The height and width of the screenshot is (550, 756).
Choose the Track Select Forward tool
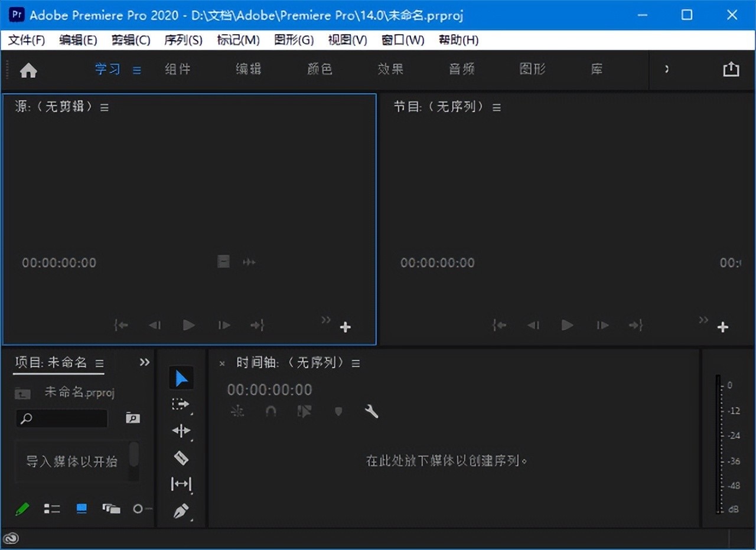(x=181, y=404)
